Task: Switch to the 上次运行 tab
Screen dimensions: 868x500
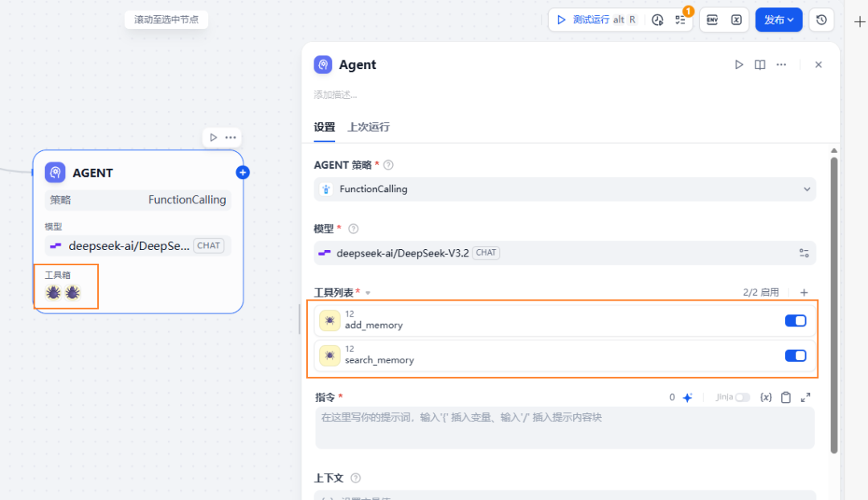Action: point(368,127)
